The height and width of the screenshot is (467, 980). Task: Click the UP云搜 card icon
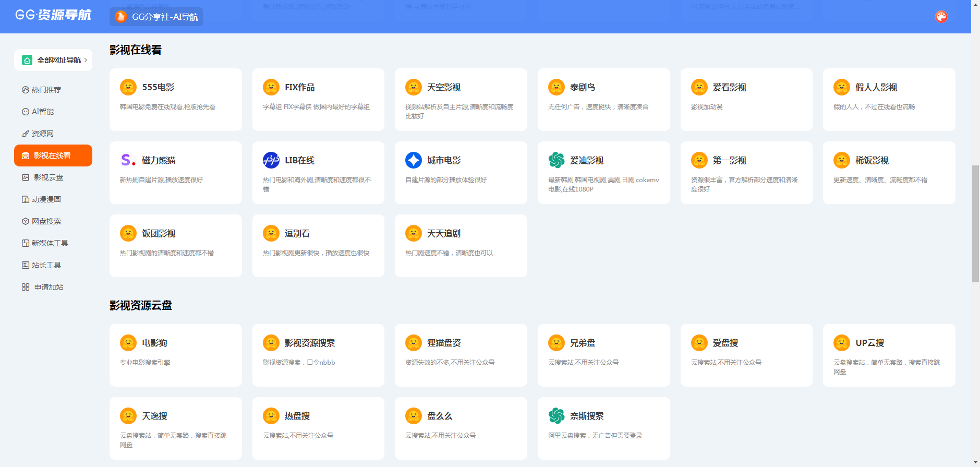tap(842, 343)
